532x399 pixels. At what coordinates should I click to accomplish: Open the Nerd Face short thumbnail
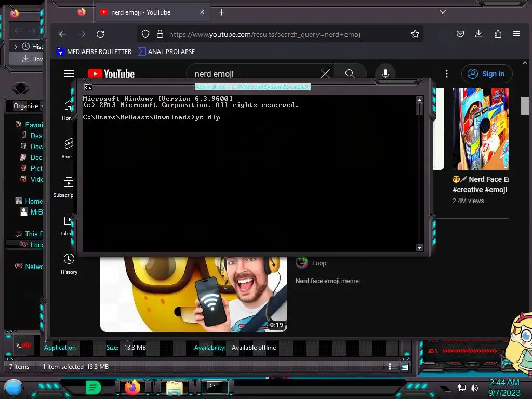pyautogui.click(x=481, y=129)
